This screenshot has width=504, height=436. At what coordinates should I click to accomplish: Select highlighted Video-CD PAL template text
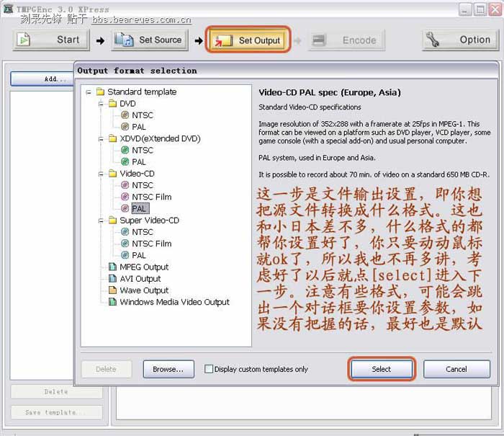(140, 208)
